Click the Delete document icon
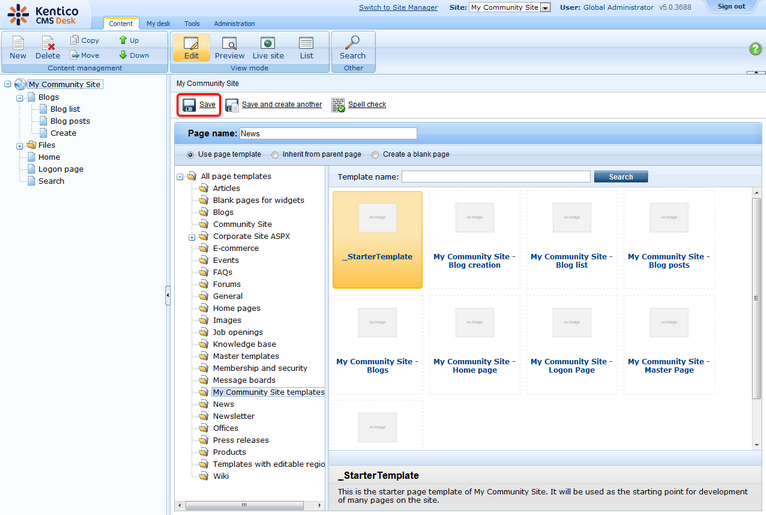The height and width of the screenshot is (515, 766). click(x=48, y=43)
